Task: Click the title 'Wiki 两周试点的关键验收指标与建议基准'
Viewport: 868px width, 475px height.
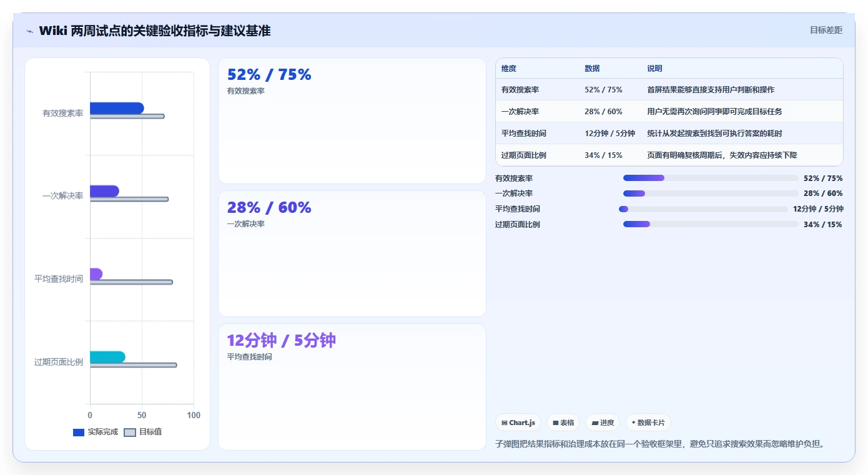Action: point(155,31)
